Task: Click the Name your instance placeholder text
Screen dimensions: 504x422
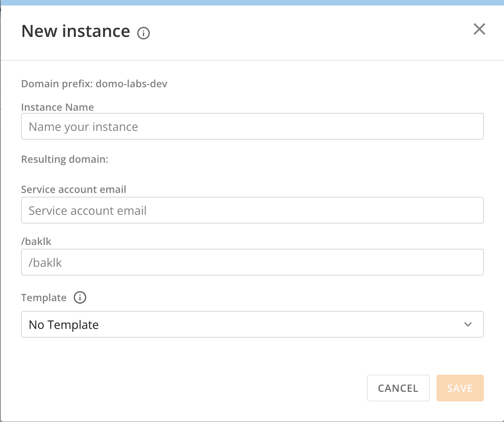Action: (83, 126)
